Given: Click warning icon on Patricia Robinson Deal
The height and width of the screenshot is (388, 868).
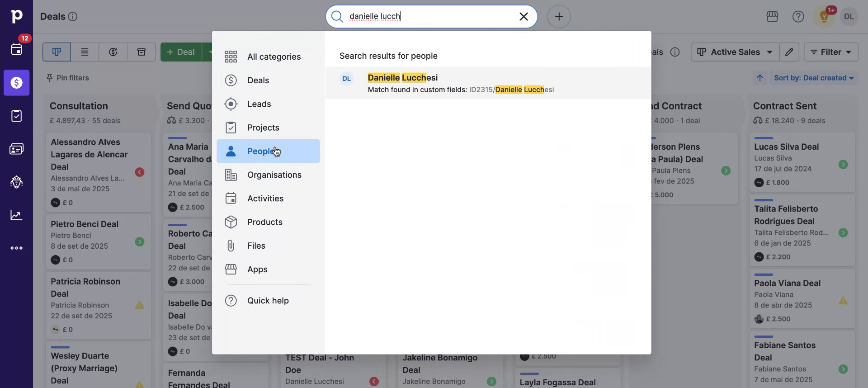Looking at the screenshot, I should [140, 305].
